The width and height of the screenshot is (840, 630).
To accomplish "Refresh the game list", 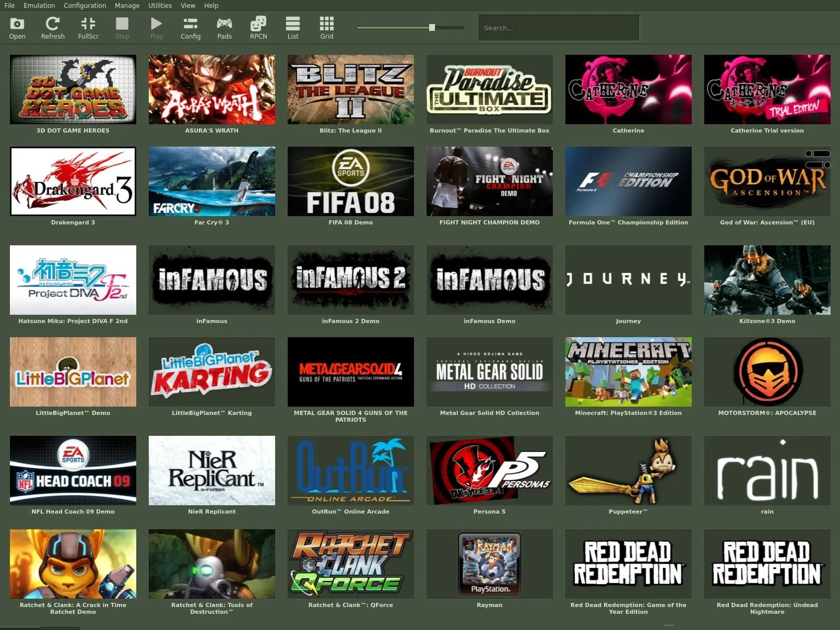I will point(53,28).
